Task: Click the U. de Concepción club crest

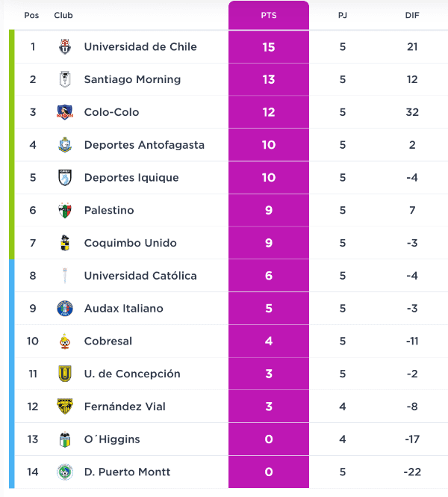Action: 65,374
